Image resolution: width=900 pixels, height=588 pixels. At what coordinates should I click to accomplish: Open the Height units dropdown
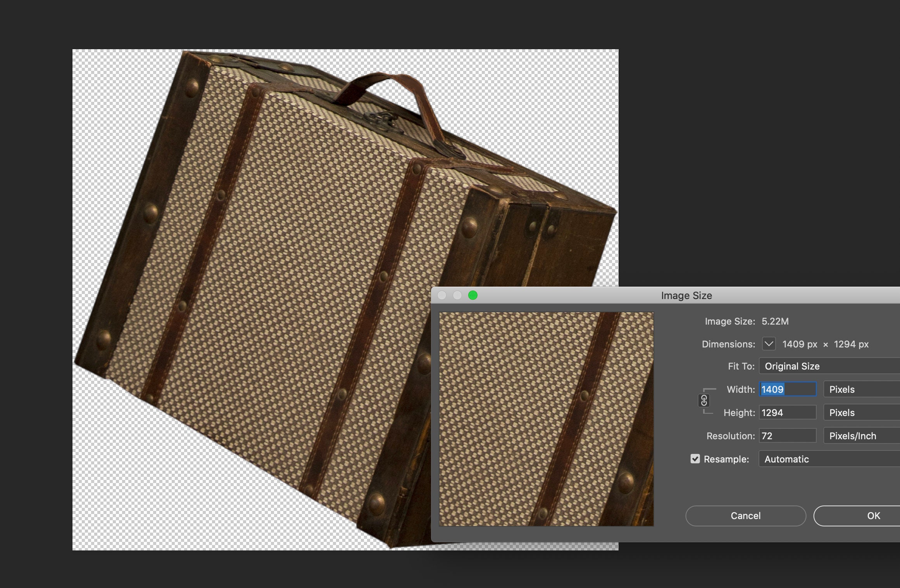(x=860, y=413)
